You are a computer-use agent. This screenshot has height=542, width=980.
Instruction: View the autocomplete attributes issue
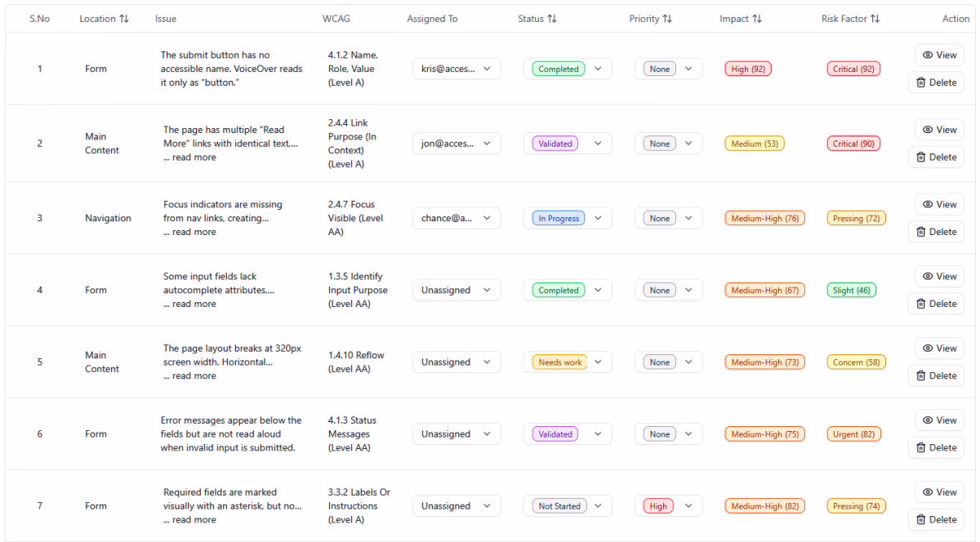(939, 277)
